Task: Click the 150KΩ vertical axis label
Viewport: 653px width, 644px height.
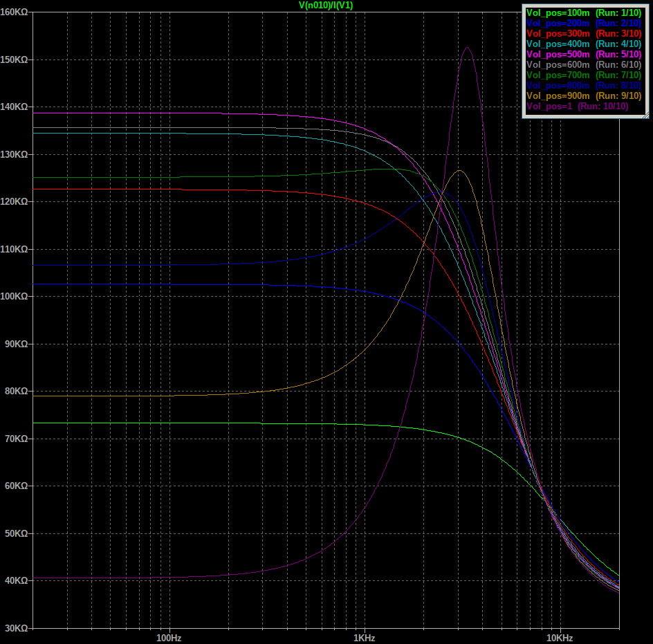Action: (14, 60)
